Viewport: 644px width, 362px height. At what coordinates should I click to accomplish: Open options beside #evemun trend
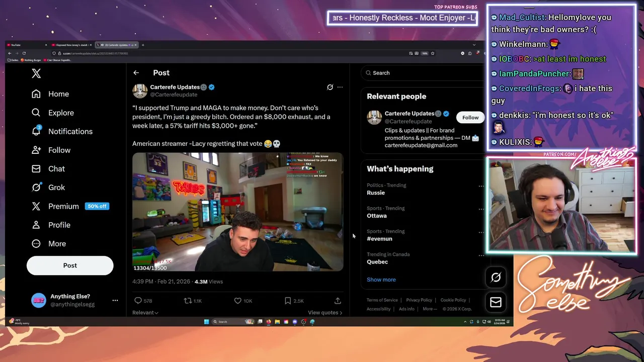(481, 232)
